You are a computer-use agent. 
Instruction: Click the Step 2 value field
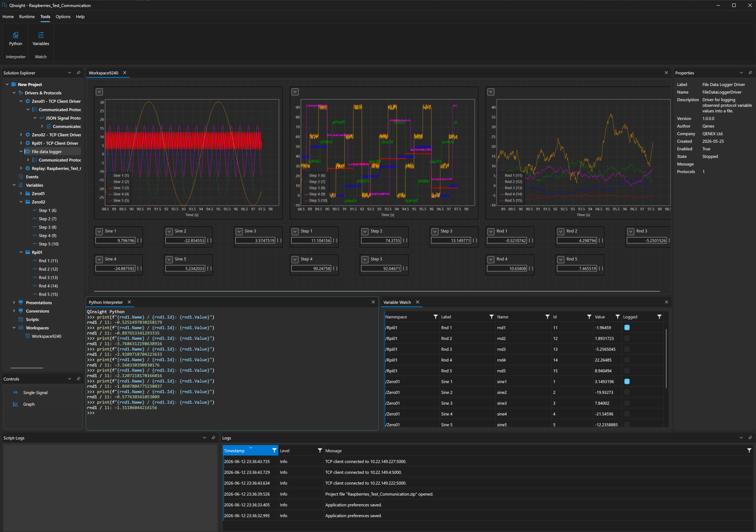click(x=381, y=240)
